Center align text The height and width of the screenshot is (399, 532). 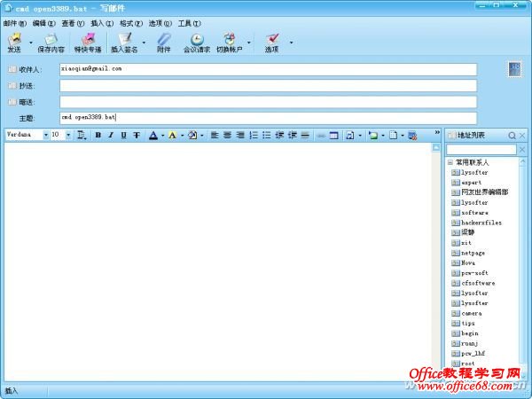tap(227, 135)
